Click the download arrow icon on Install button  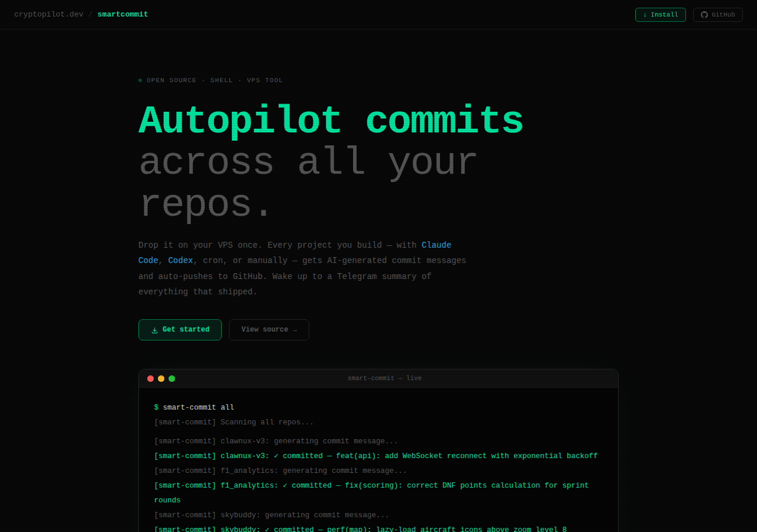click(646, 14)
